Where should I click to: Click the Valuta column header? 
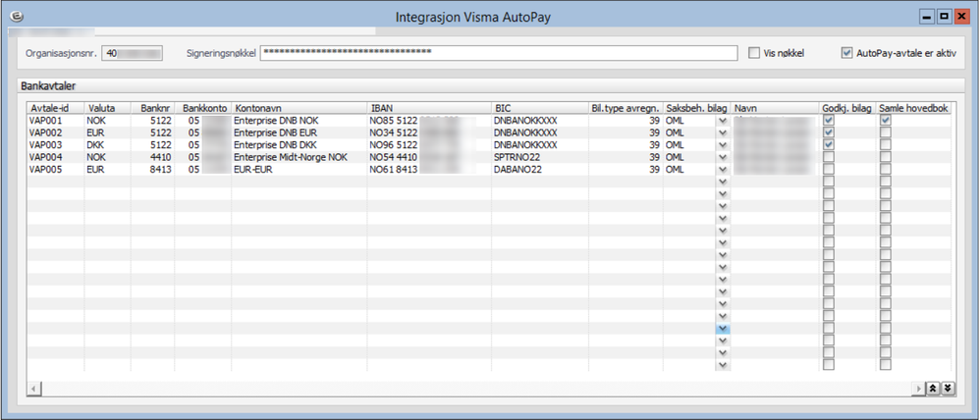click(107, 108)
